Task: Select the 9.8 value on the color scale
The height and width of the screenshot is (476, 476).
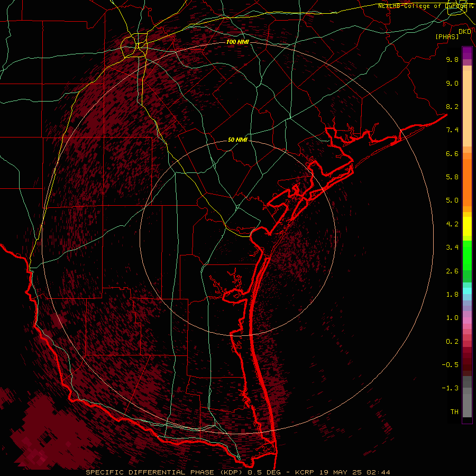Action: 452,59
